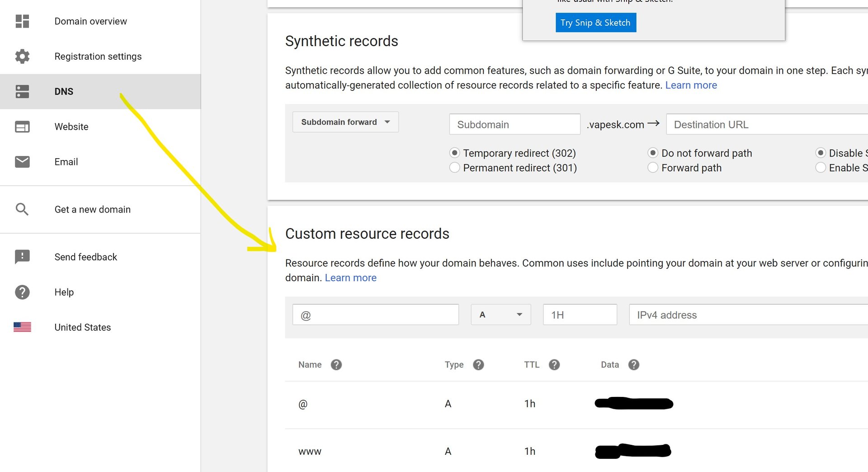Click the help icon next to TTL
Image resolution: width=868 pixels, height=472 pixels.
pos(554,365)
